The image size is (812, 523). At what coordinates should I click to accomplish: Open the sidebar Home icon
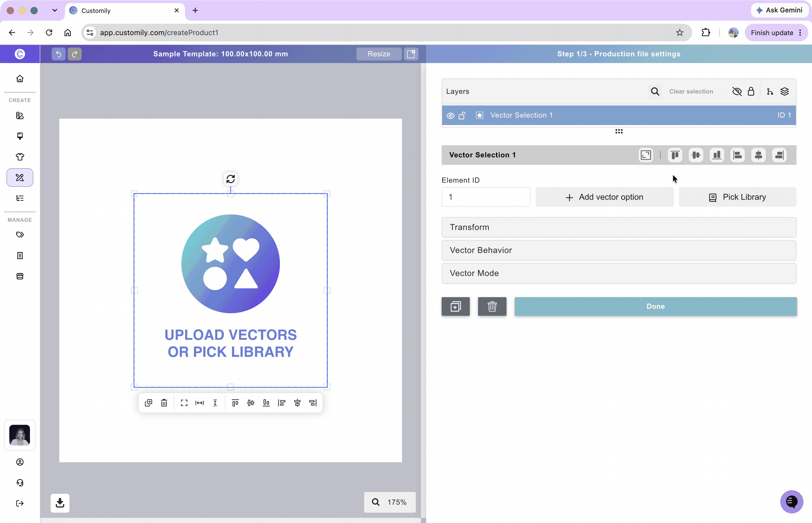pyautogui.click(x=20, y=79)
